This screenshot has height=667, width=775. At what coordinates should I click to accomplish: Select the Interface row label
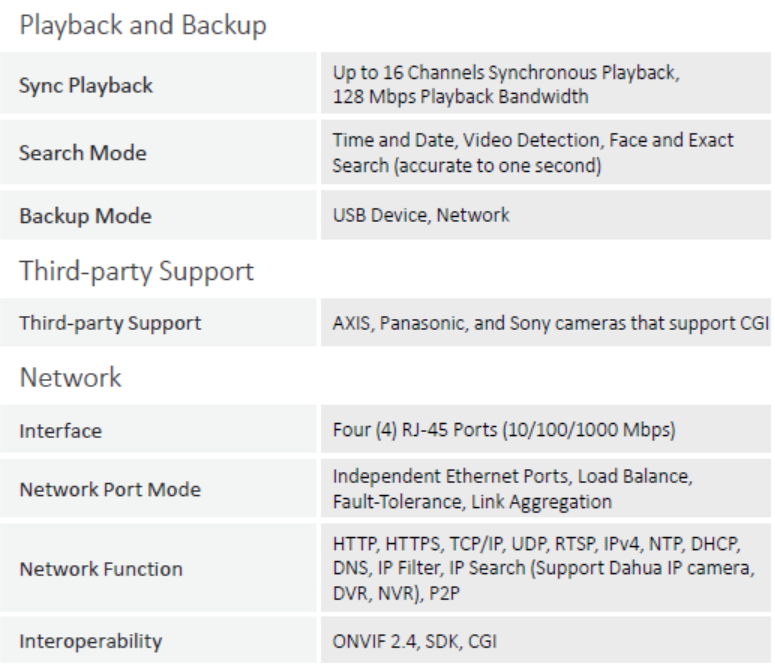(60, 431)
